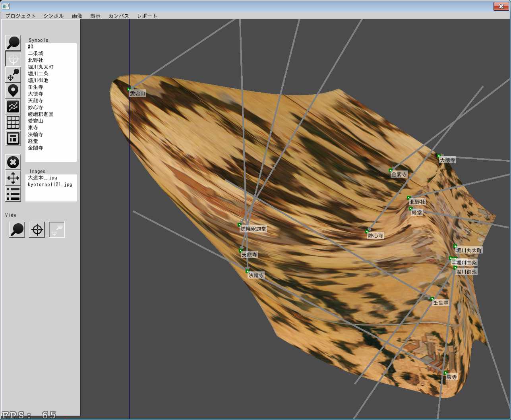Viewport: 511px width, 420px height.
Task: Open the line chart graph tool
Action: click(13, 106)
